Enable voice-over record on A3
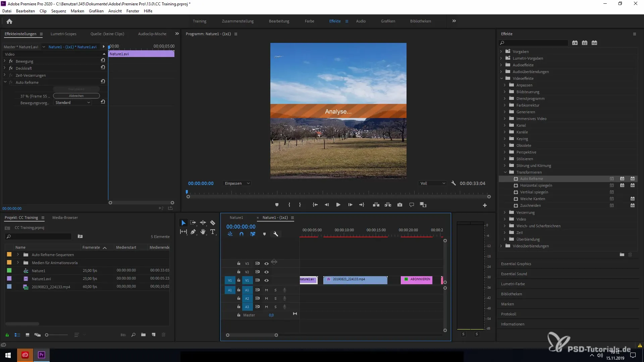 (x=284, y=307)
